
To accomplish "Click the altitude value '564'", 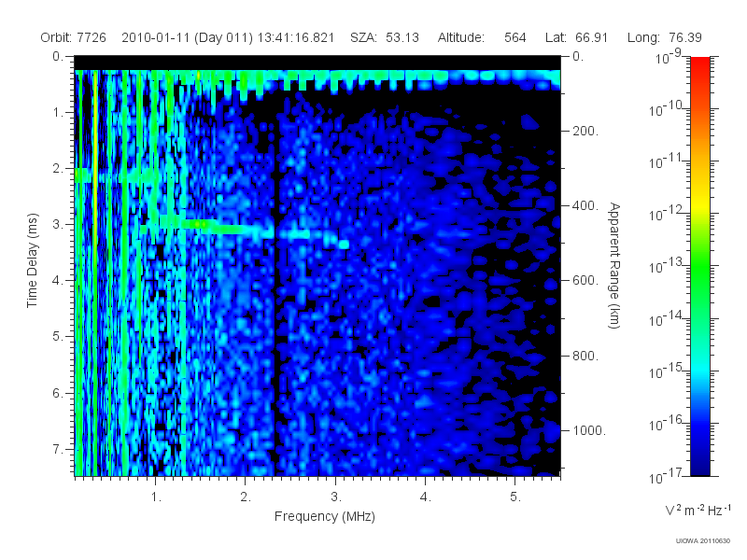I will 515,37.
